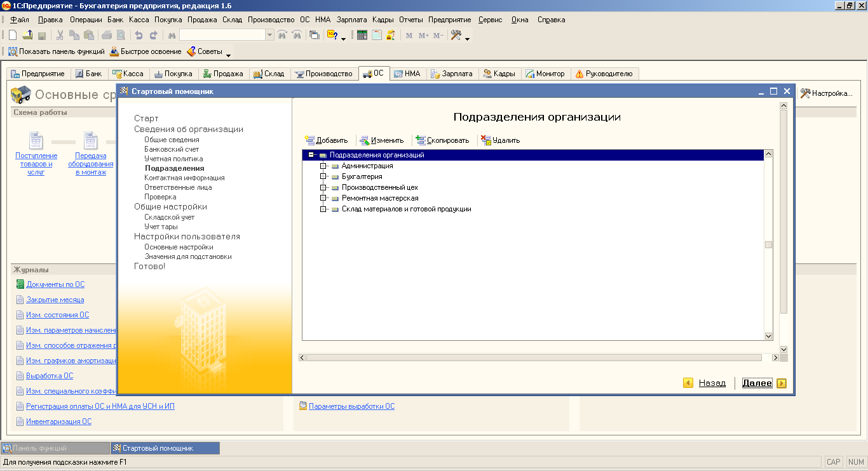
Task: Click the user with lock icon
Action: pyautogui.click(x=391, y=36)
